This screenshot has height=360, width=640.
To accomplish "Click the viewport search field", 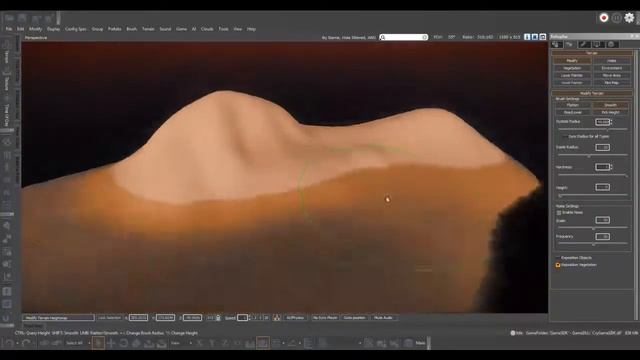I will click(x=404, y=37).
